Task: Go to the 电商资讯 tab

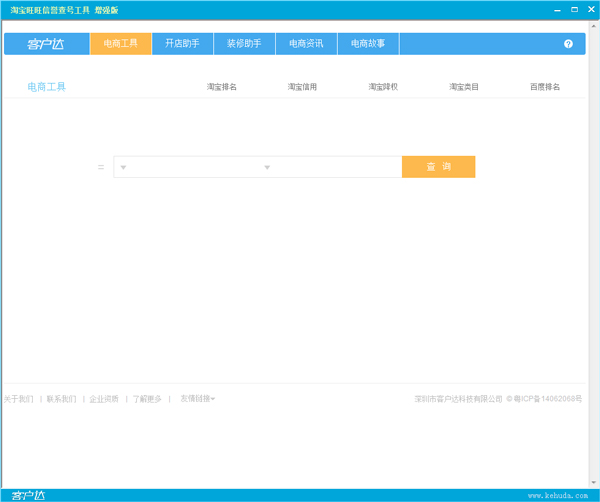Action: (306, 44)
